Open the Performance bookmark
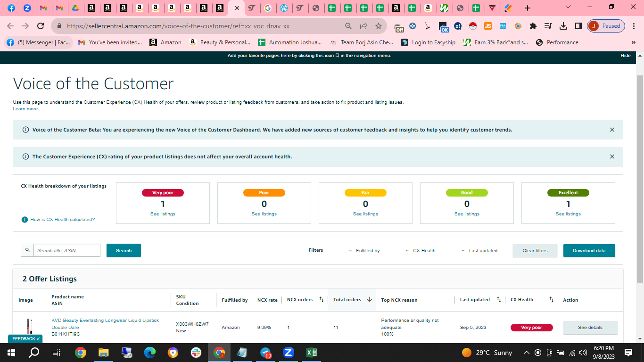 point(557,42)
